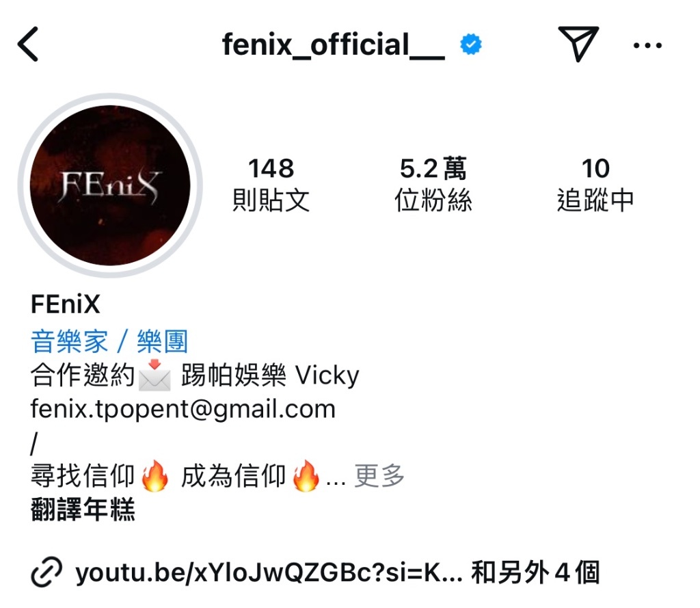Viewport: 700px width, 608px height.
Task: Open the 5.2 萬 位粉絲 followers list
Action: (x=433, y=184)
